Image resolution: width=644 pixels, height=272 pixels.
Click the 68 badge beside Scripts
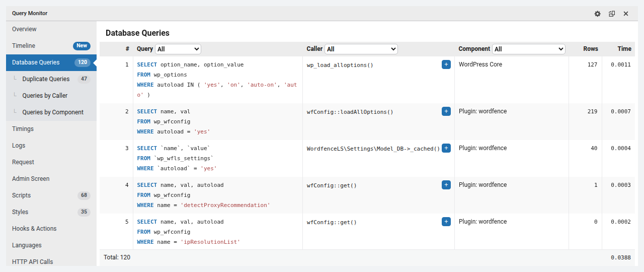[84, 195]
